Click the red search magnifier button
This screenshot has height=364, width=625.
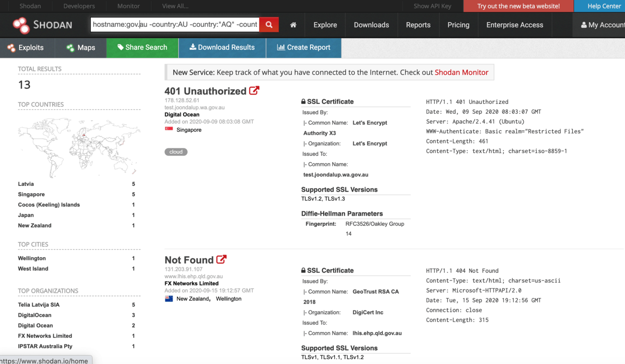(x=269, y=25)
